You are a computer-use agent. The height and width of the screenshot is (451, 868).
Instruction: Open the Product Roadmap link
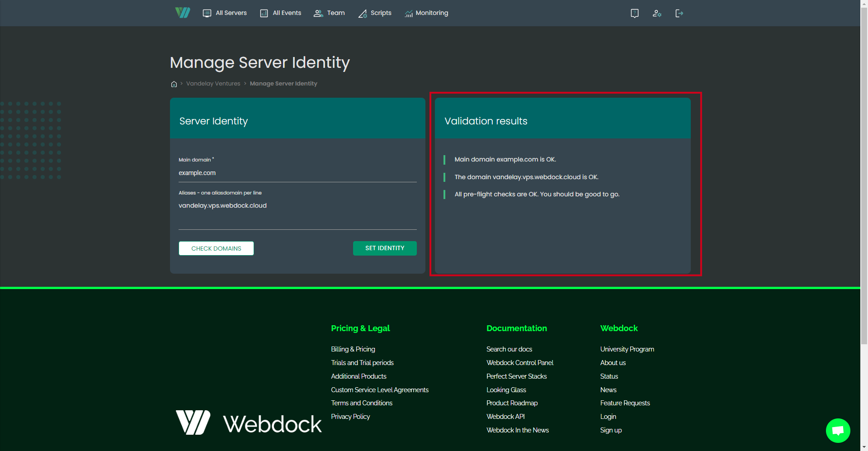pyautogui.click(x=512, y=403)
